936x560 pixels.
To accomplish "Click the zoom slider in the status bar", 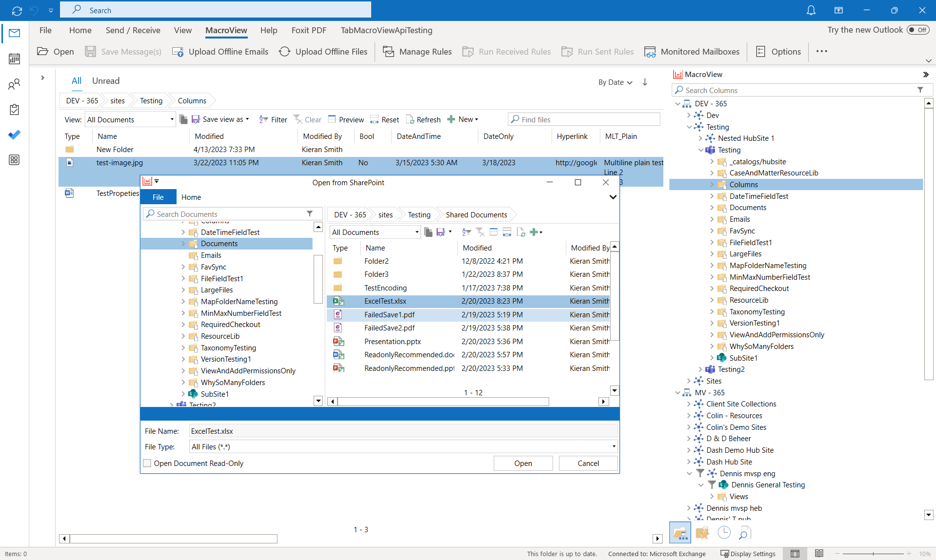I will (x=873, y=554).
